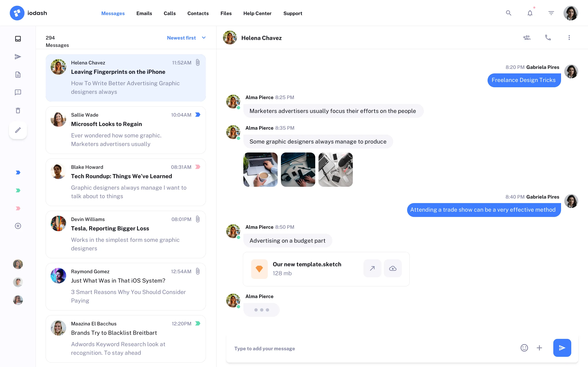Image resolution: width=588 pixels, height=367 pixels.
Task: Download Our new template.sketch file
Action: coord(393,269)
